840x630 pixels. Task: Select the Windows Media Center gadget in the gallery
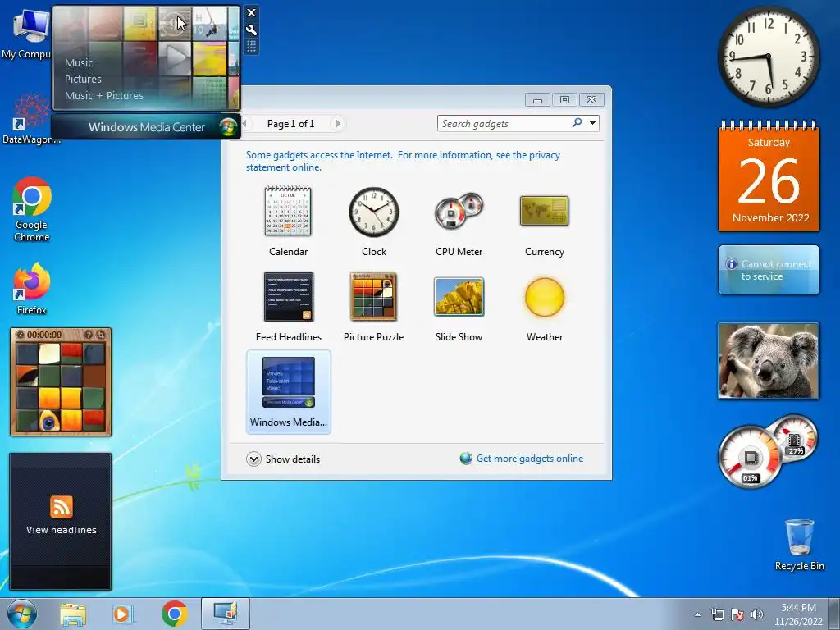[x=288, y=391]
